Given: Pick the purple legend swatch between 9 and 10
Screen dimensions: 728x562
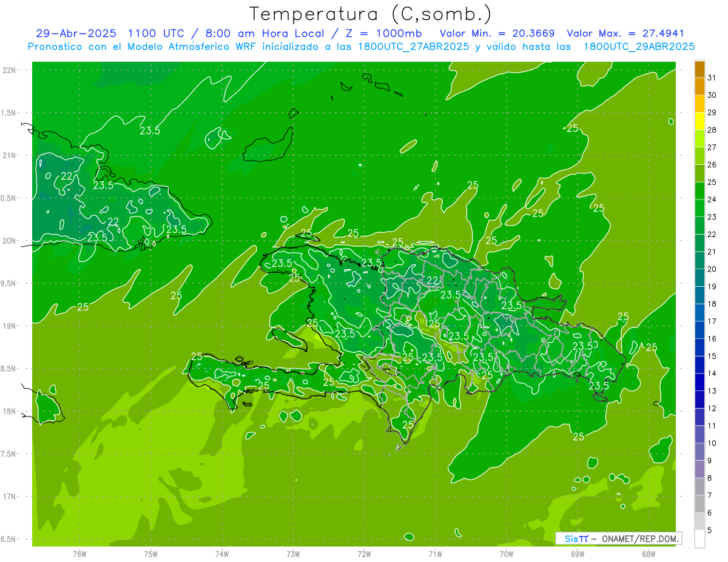Looking at the screenshot, I should pos(699,452).
